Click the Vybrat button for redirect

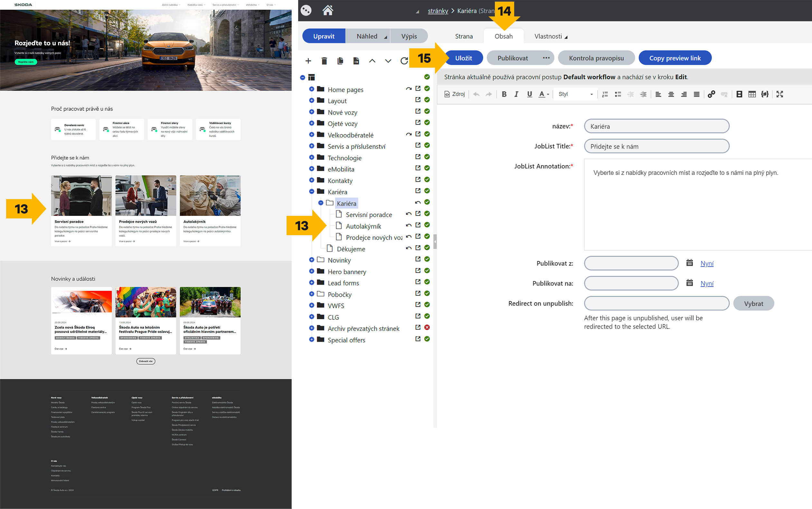click(753, 304)
